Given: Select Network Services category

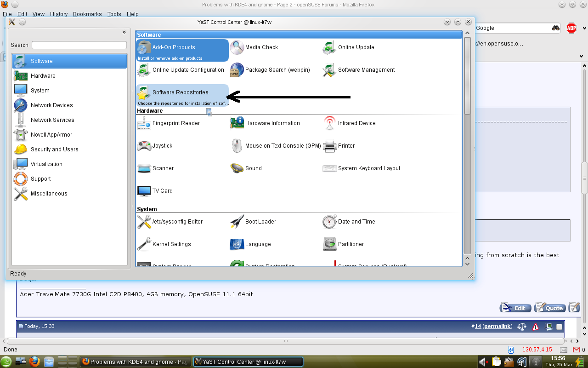Looking at the screenshot, I should (69, 120).
